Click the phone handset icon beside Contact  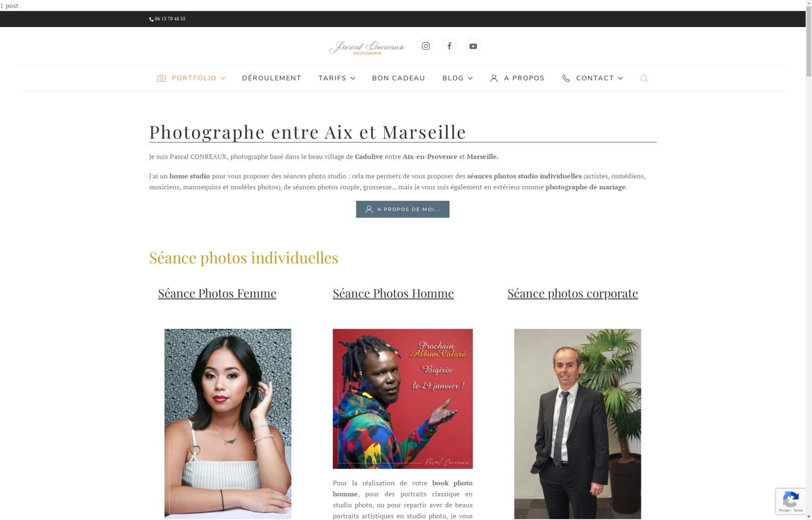click(x=566, y=78)
